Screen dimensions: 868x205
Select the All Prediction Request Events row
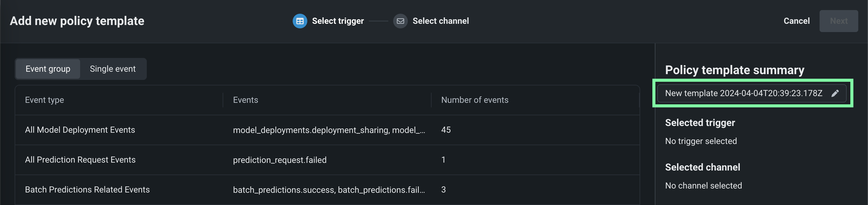pyautogui.click(x=80, y=160)
